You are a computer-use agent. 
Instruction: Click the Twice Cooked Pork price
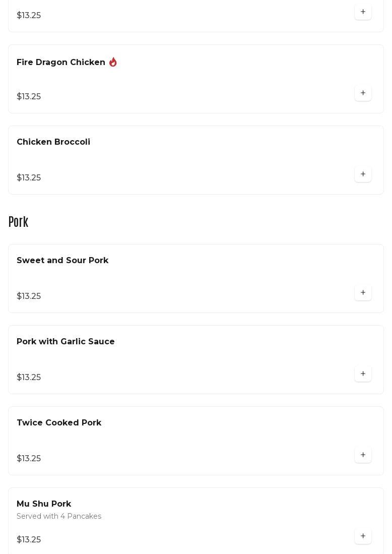tap(29, 459)
